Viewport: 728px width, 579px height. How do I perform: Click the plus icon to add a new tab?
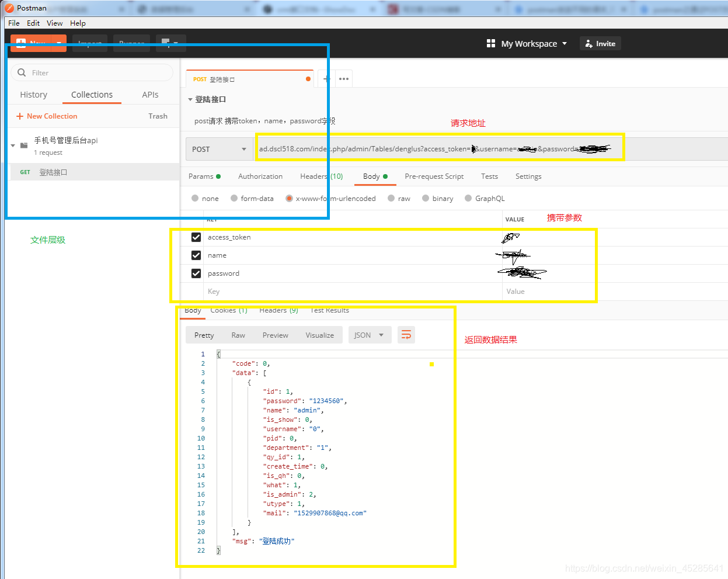coord(326,79)
